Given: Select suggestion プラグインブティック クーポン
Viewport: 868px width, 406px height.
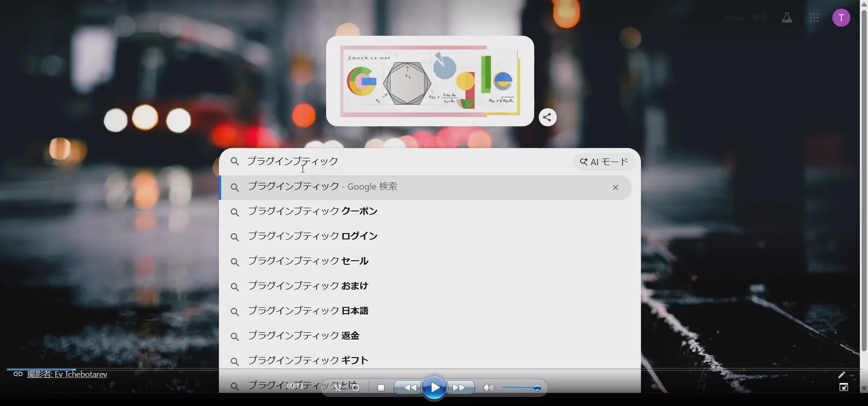Looking at the screenshot, I should coord(426,212).
